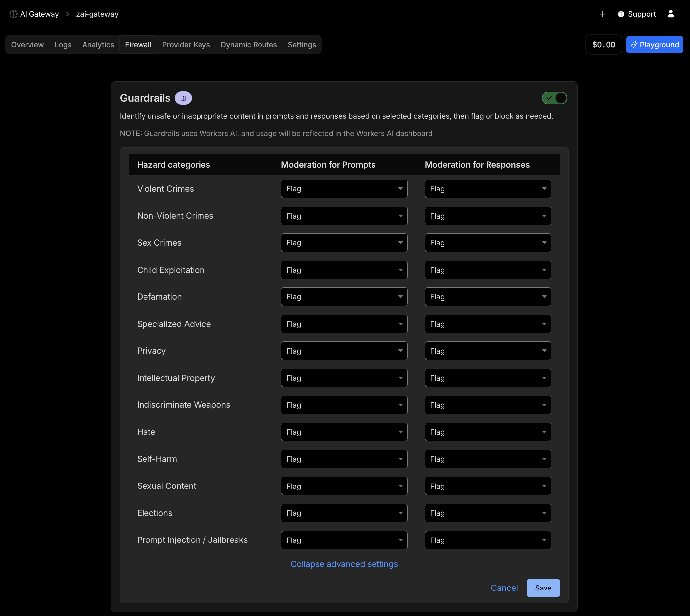
Task: Click the plus icon in top bar
Action: (x=602, y=14)
